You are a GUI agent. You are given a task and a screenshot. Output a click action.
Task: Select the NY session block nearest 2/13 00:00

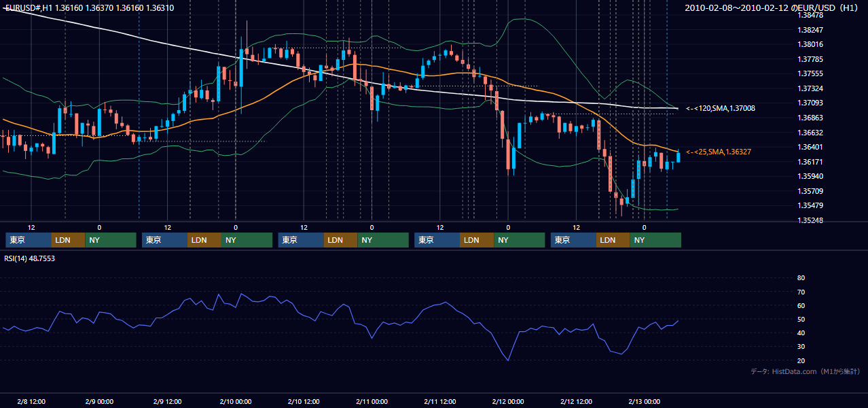point(655,240)
